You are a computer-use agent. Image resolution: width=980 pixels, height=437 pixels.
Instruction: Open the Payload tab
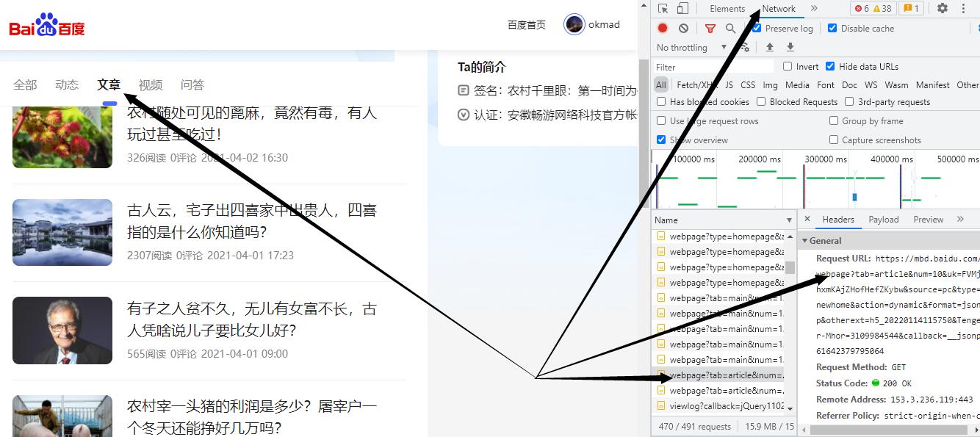point(884,219)
